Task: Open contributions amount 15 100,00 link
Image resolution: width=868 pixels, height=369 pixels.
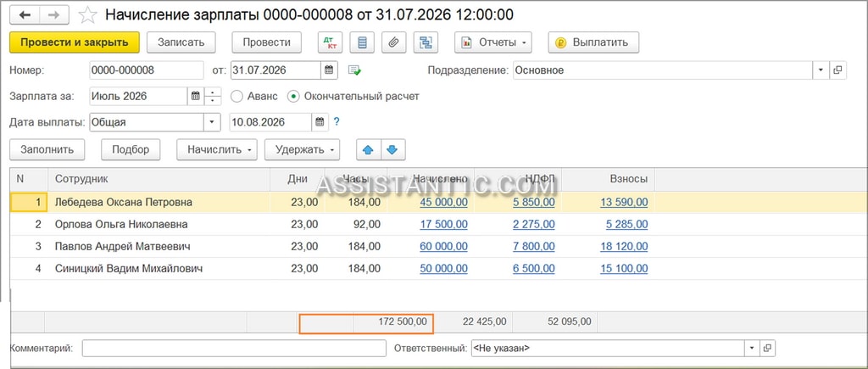Action: tap(624, 269)
